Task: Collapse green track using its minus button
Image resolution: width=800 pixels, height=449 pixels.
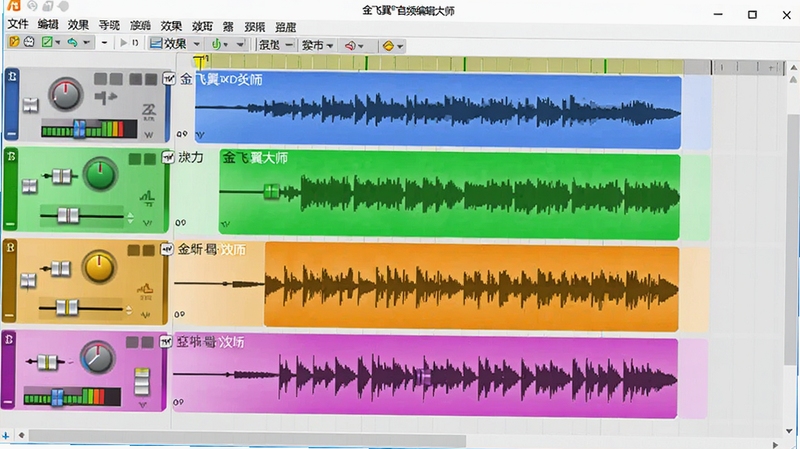Action: point(10,224)
